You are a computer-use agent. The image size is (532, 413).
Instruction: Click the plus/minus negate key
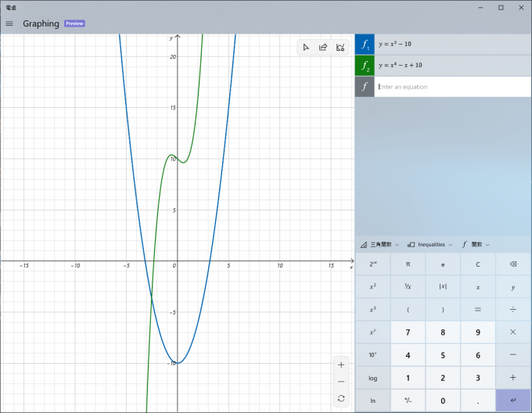coord(408,400)
